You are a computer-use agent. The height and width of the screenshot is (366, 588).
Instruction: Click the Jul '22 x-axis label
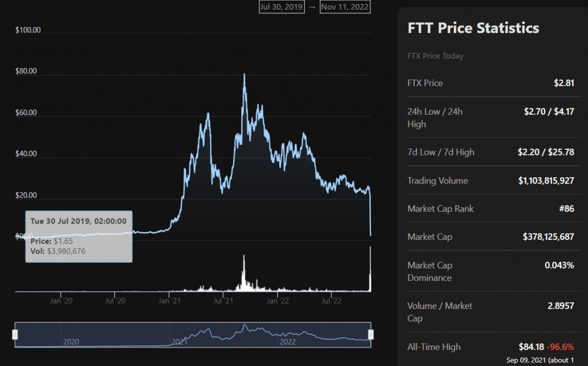(x=332, y=300)
